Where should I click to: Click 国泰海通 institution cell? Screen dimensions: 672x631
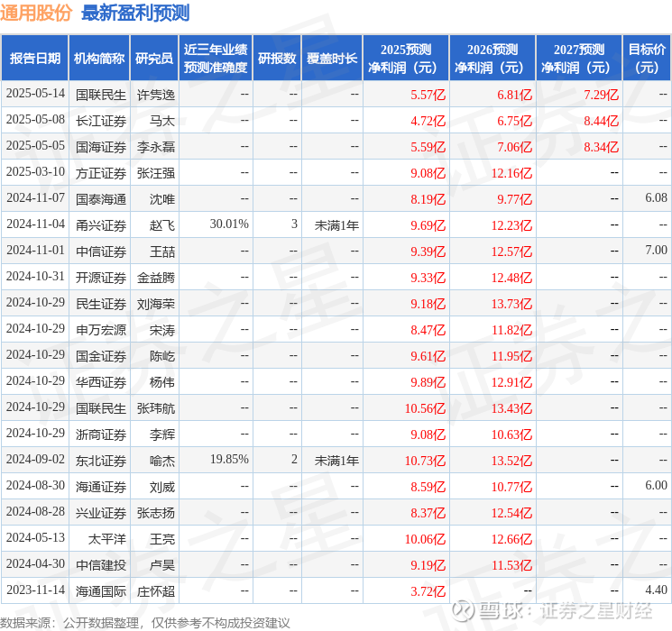(101, 199)
